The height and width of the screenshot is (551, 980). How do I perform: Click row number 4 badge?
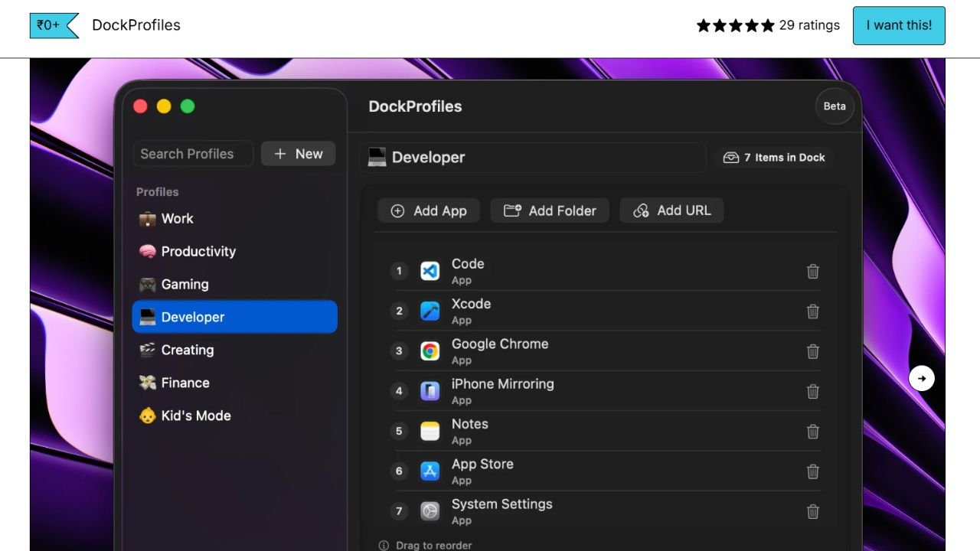point(399,391)
